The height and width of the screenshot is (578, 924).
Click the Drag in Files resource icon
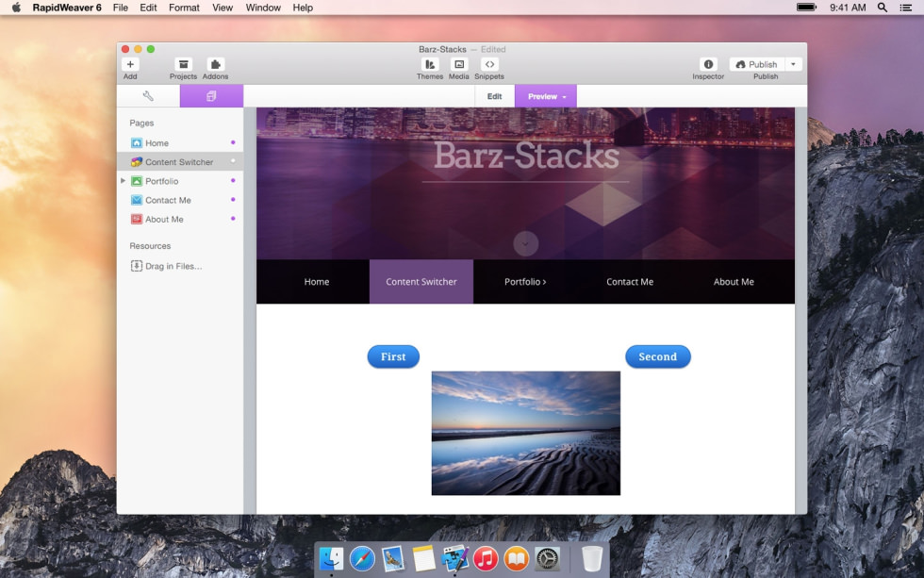click(136, 266)
